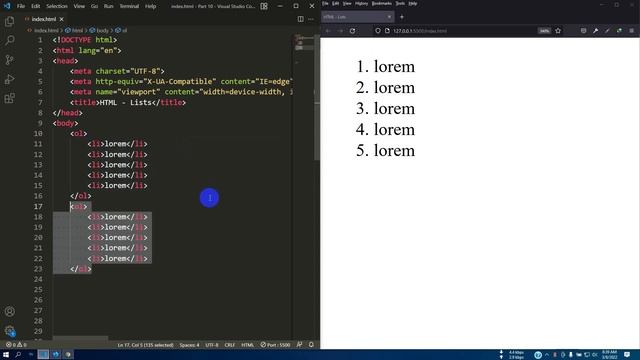640x360 pixels.
Task: Open the editor More Actions ellipsis
Action: click(311, 19)
